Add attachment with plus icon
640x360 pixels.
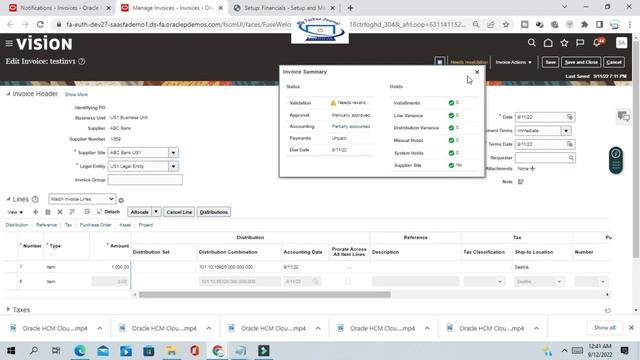tap(532, 168)
